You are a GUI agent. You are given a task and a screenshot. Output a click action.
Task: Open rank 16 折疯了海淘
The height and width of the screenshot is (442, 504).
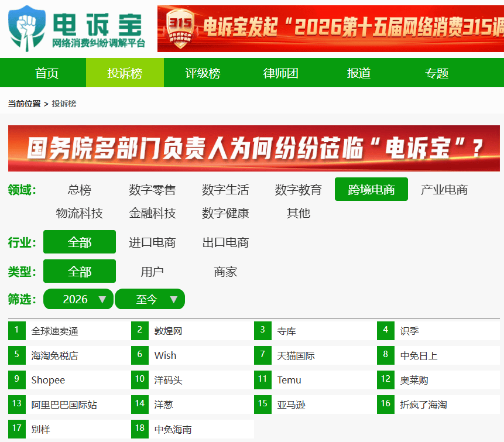[438, 405]
